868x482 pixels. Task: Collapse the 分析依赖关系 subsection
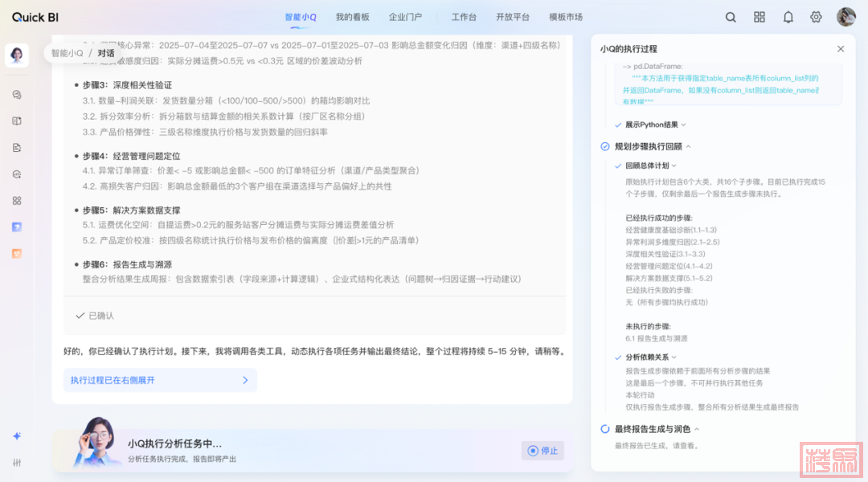674,357
